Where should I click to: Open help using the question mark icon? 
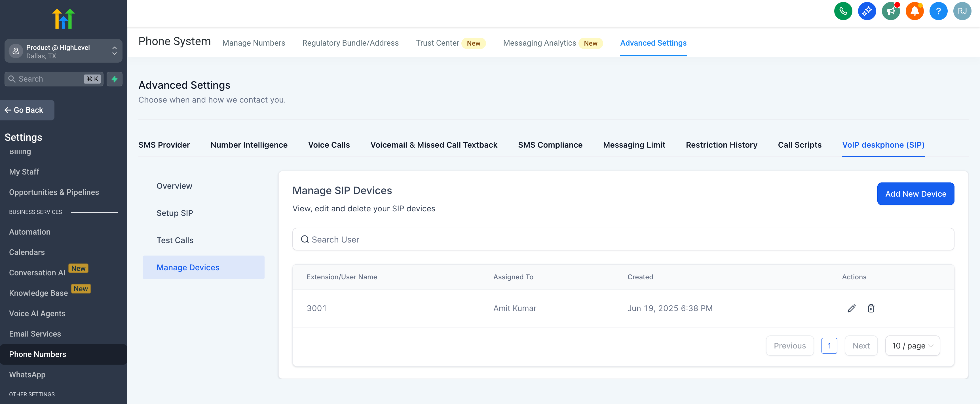coord(939,11)
